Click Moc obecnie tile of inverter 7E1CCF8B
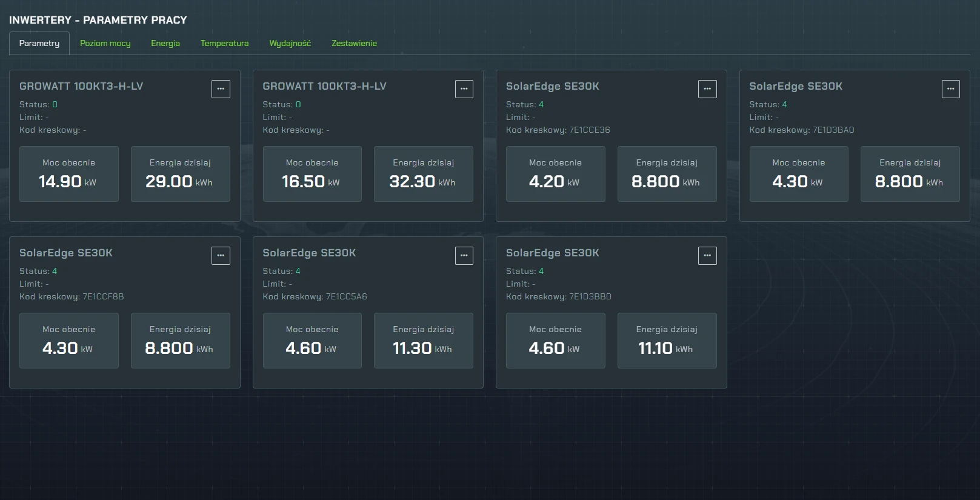This screenshot has height=500, width=980. 69,341
